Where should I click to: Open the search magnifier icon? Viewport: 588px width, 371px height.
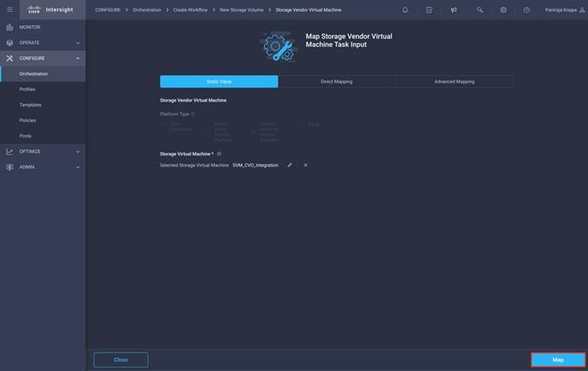[480, 10]
